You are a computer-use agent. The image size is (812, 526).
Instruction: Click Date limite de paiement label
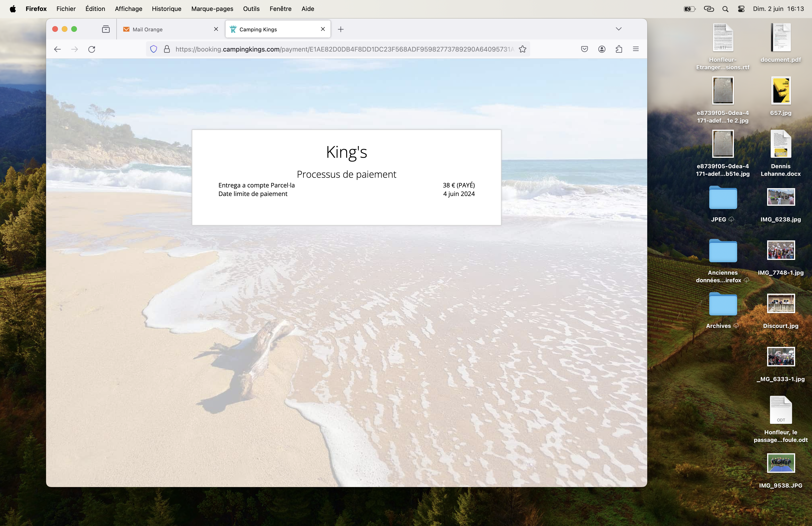(253, 194)
